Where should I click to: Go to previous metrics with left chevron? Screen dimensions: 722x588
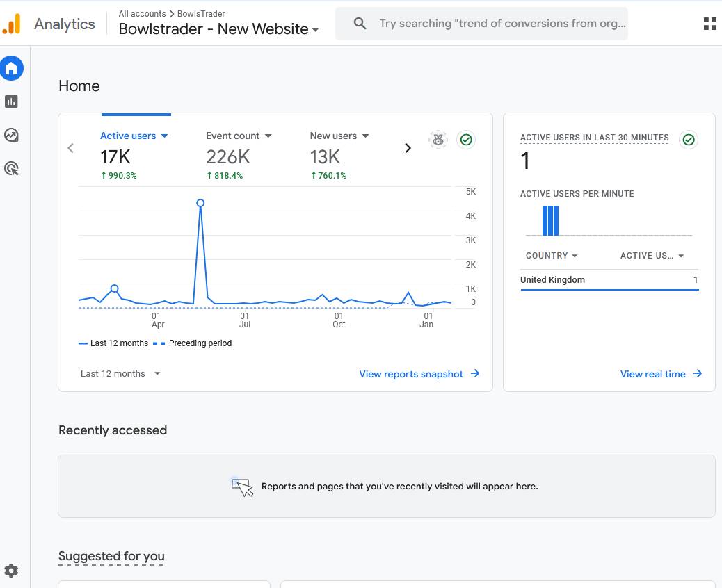coord(70,148)
